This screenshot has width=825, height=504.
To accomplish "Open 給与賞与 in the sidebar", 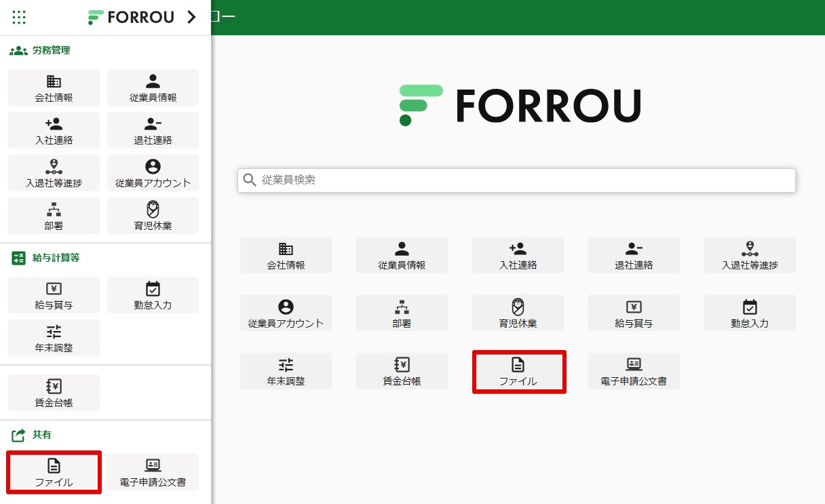I will tap(54, 295).
